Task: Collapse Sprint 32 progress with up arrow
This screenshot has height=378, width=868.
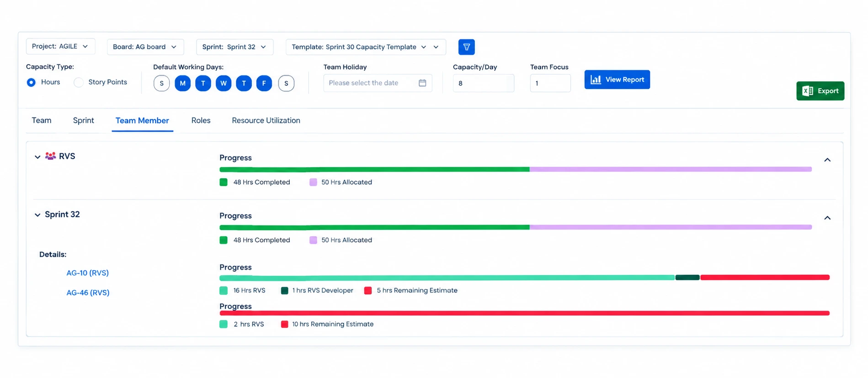Action: pyautogui.click(x=827, y=218)
